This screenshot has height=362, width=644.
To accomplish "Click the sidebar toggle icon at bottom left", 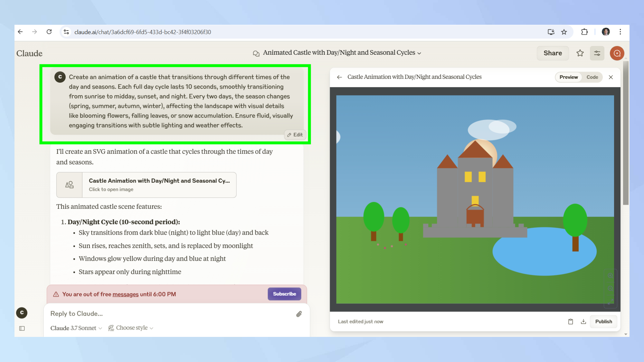I will (22, 328).
